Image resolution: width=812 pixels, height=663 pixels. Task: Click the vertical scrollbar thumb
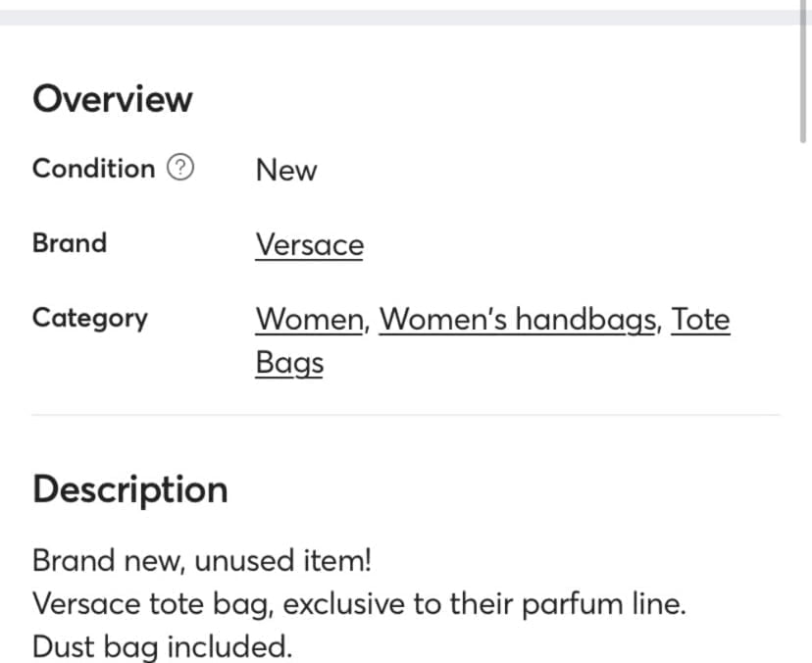[803, 71]
